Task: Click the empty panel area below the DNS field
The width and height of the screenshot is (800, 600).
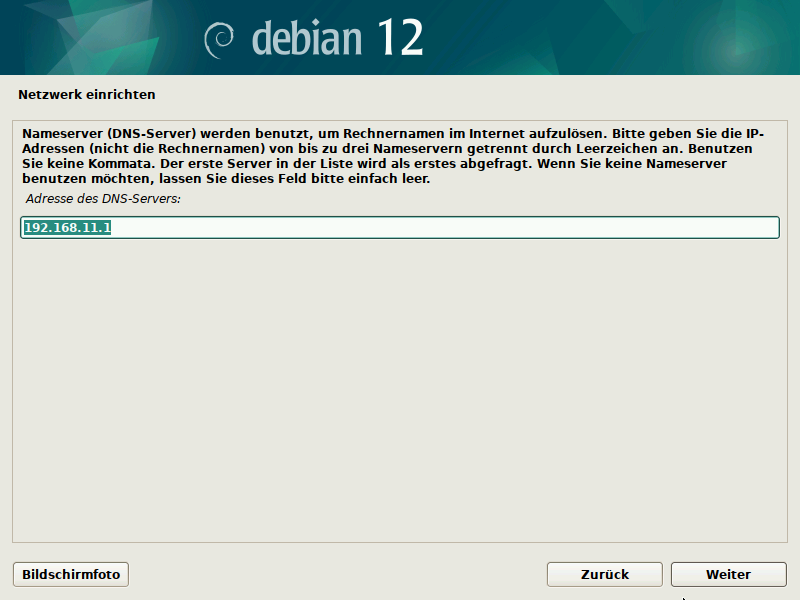Action: tap(400, 400)
